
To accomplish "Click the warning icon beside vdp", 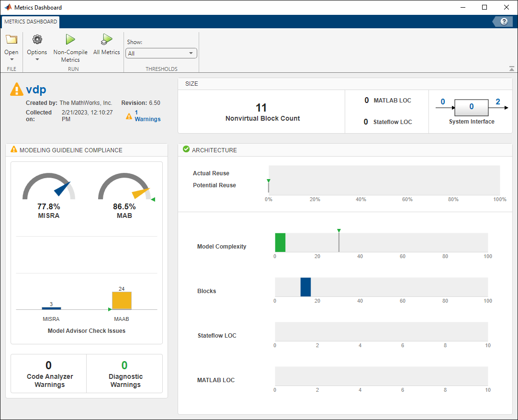I will point(17,90).
